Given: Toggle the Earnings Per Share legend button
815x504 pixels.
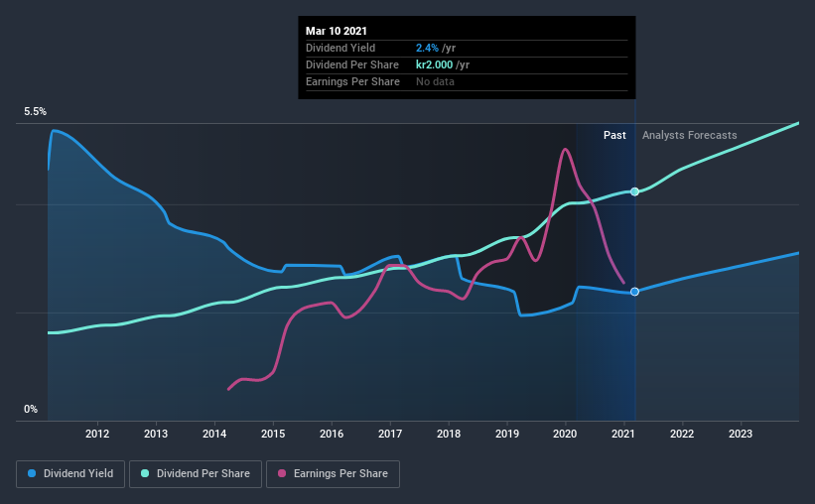Looking at the screenshot, I should (334, 474).
